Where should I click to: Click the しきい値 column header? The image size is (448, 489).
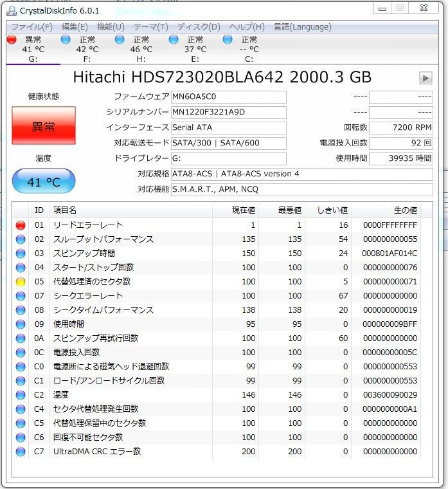click(328, 210)
